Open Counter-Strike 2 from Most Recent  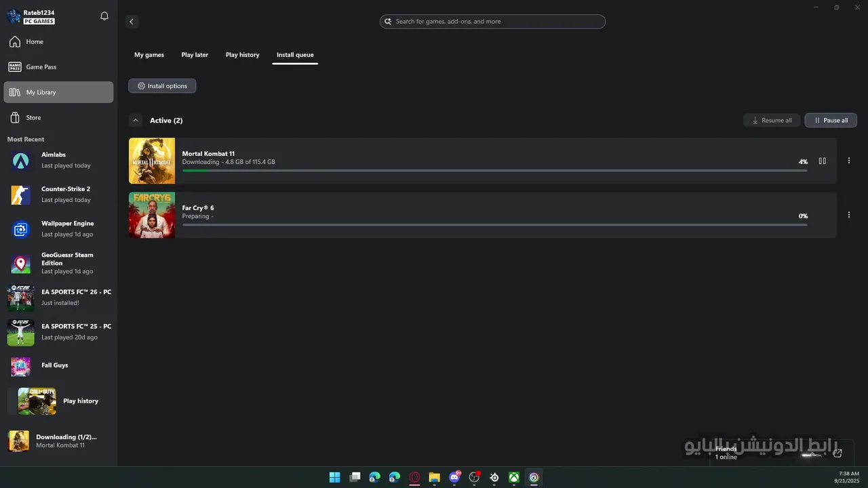point(58,195)
